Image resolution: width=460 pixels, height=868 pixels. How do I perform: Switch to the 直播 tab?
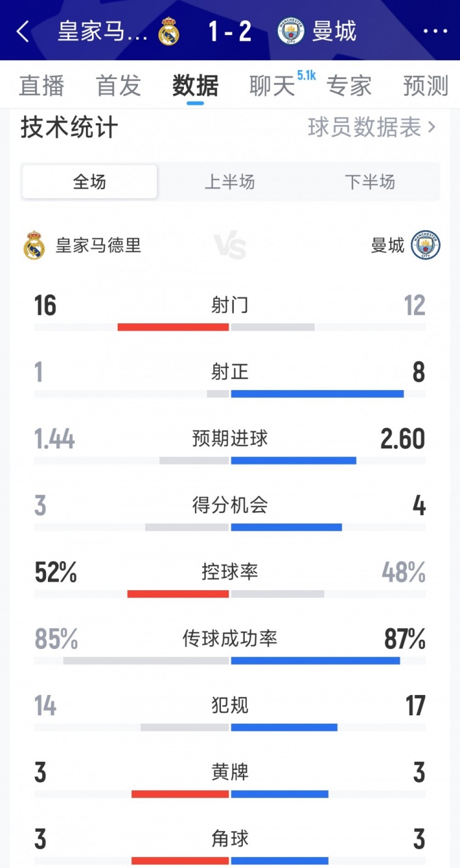[41, 86]
